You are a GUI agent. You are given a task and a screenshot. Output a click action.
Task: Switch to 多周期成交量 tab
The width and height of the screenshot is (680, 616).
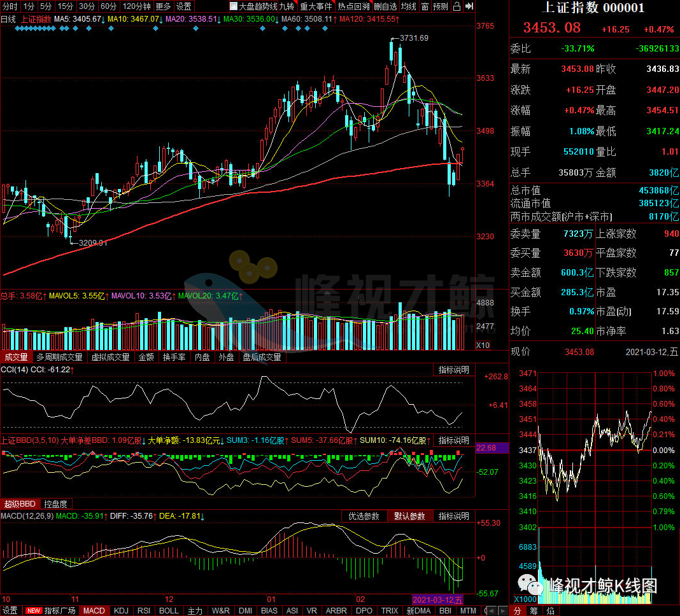[59, 357]
